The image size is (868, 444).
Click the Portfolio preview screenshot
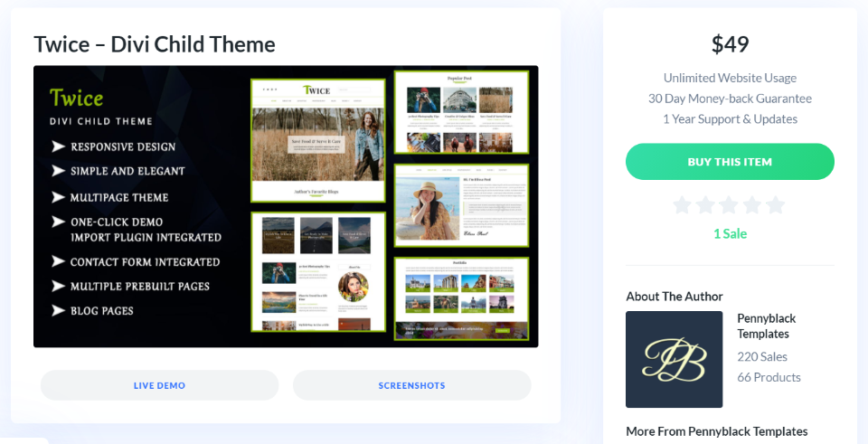click(461, 298)
